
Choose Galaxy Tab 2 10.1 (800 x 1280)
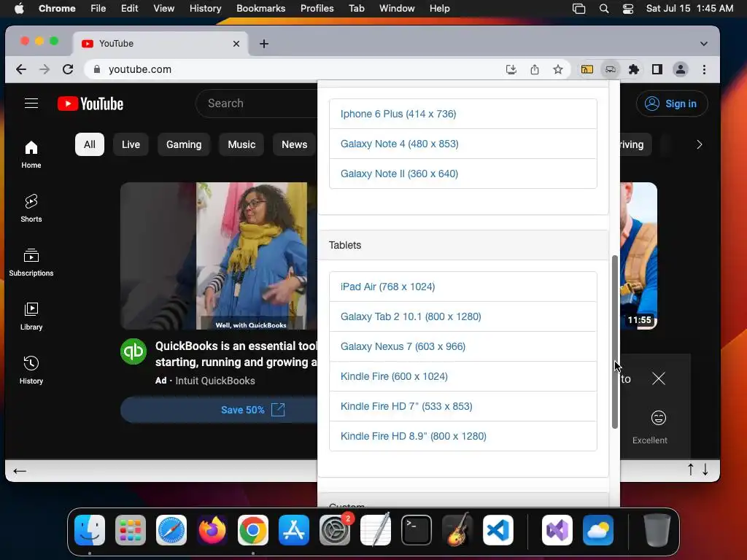tap(463, 316)
